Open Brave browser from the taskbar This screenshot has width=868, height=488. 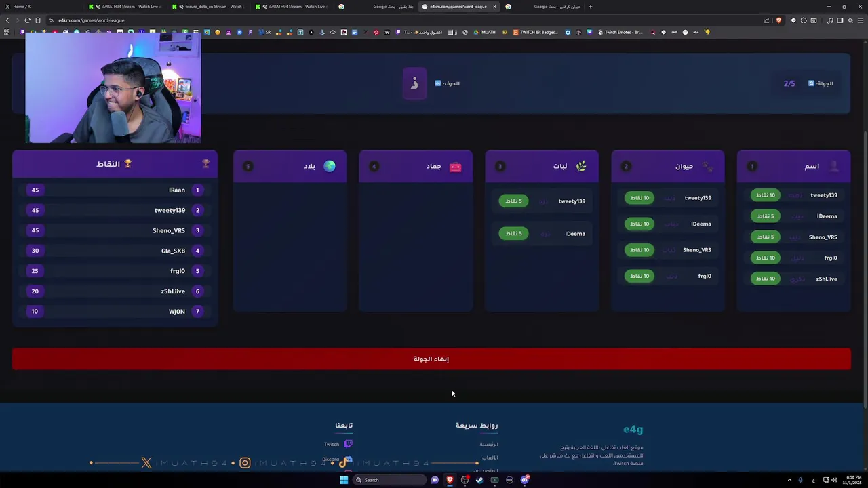(449, 480)
